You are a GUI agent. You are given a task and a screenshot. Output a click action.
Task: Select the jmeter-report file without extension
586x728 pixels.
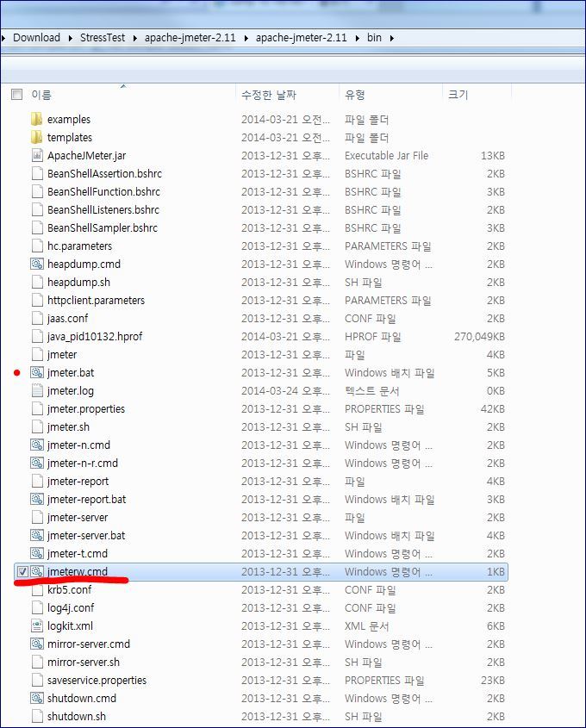[78, 482]
